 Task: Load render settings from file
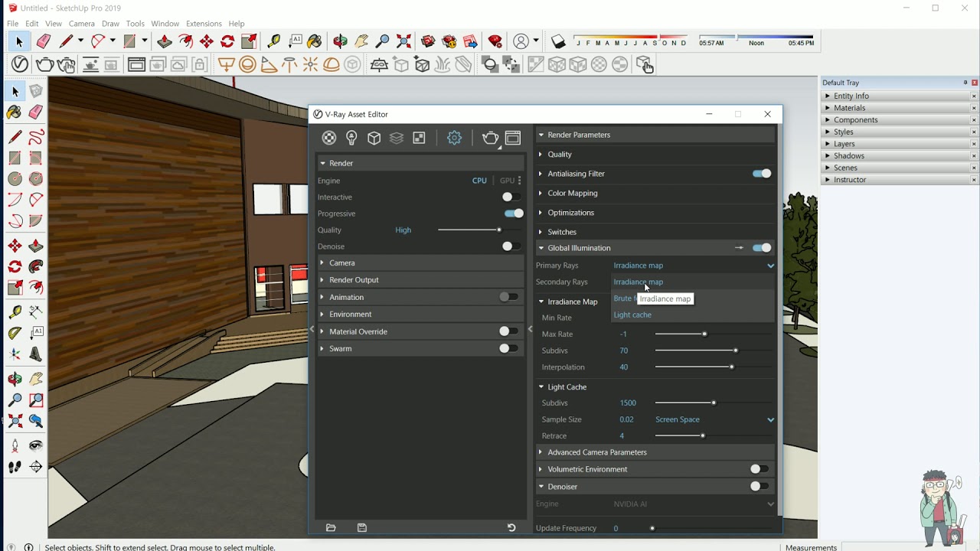pos(331,527)
